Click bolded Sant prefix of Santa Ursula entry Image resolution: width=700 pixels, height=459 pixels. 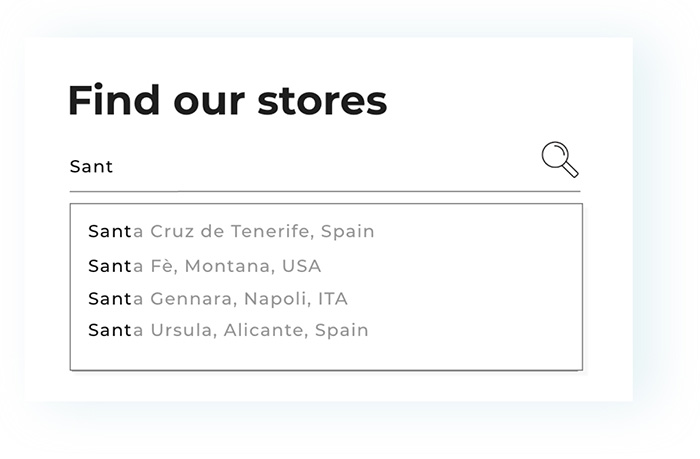pos(110,330)
